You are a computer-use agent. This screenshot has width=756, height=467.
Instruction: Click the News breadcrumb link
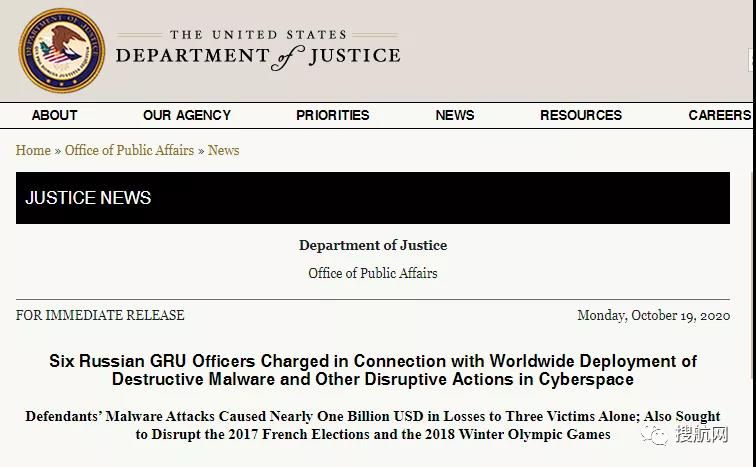(224, 150)
